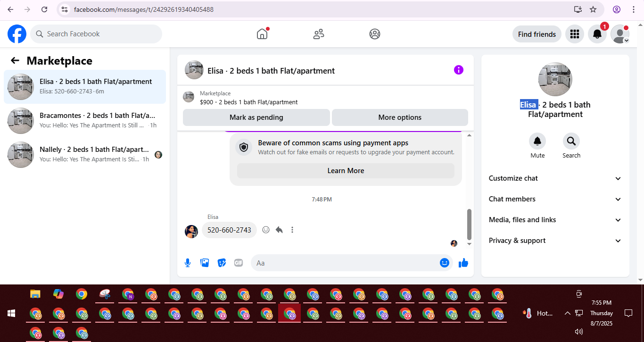
Task: Click the listing thumbnail in the right panel
Action: click(x=555, y=79)
